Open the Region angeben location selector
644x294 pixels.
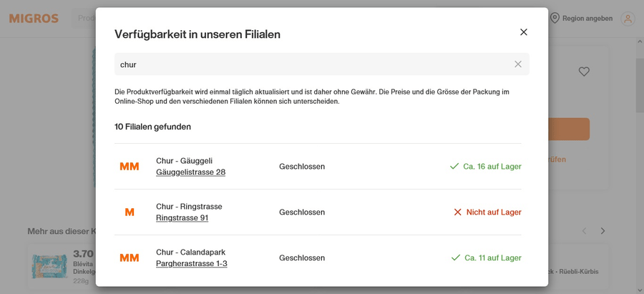(581, 19)
